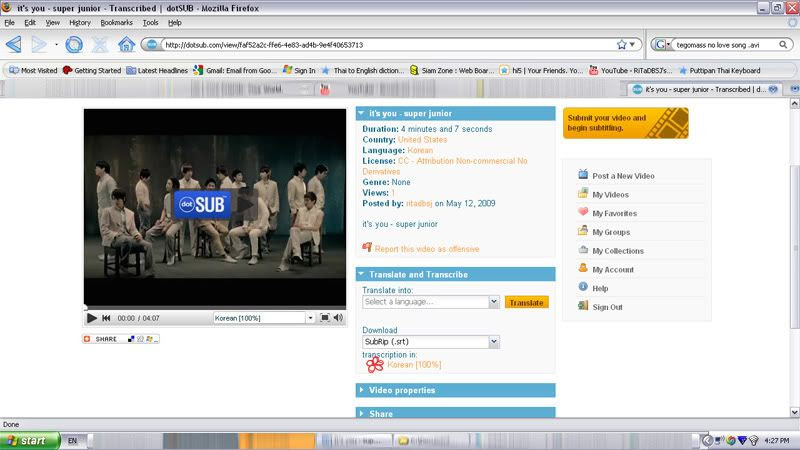This screenshot has width=800, height=450.
Task: Expand the Video properties panel
Action: pyautogui.click(x=455, y=390)
